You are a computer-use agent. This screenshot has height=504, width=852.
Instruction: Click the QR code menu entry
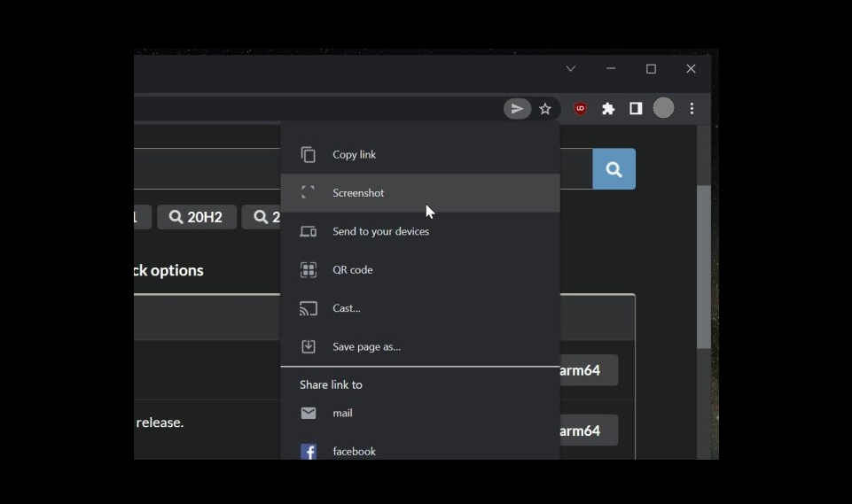click(x=352, y=270)
